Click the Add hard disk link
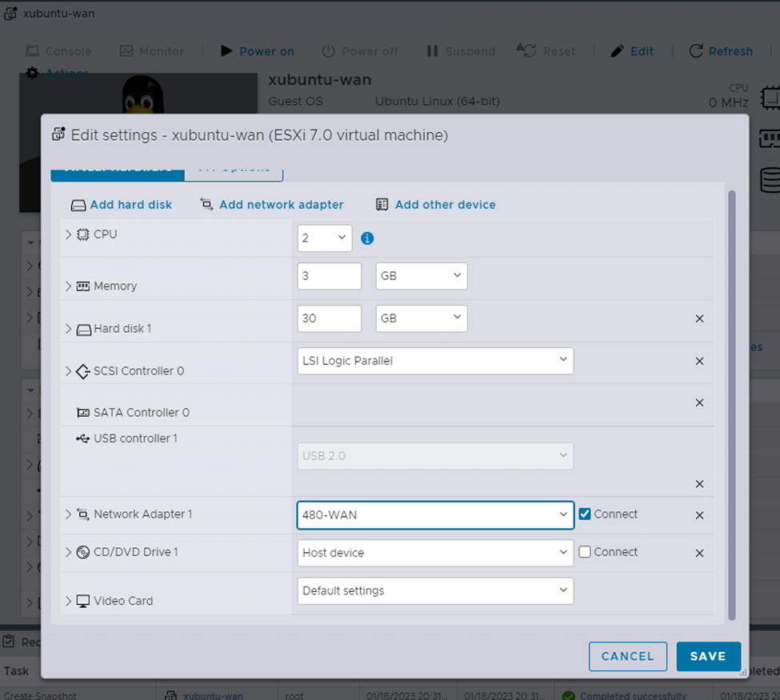Viewport: 780px width, 700px height. 131,205
